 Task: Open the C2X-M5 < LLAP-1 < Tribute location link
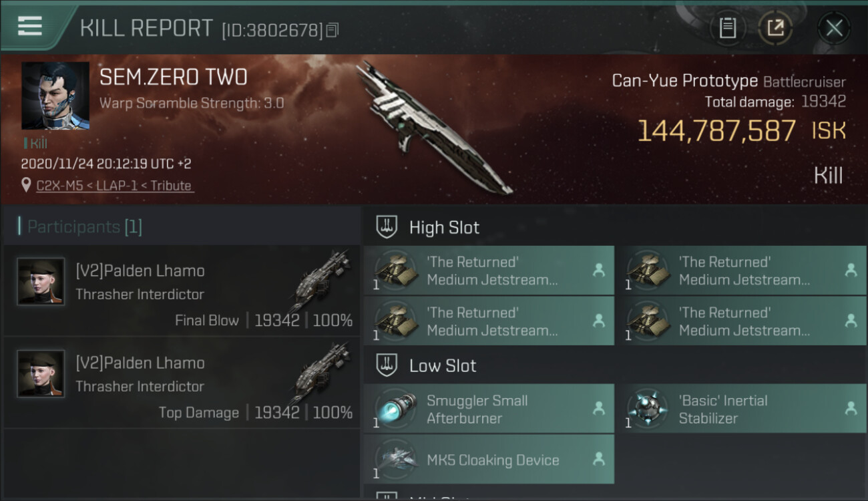click(114, 186)
